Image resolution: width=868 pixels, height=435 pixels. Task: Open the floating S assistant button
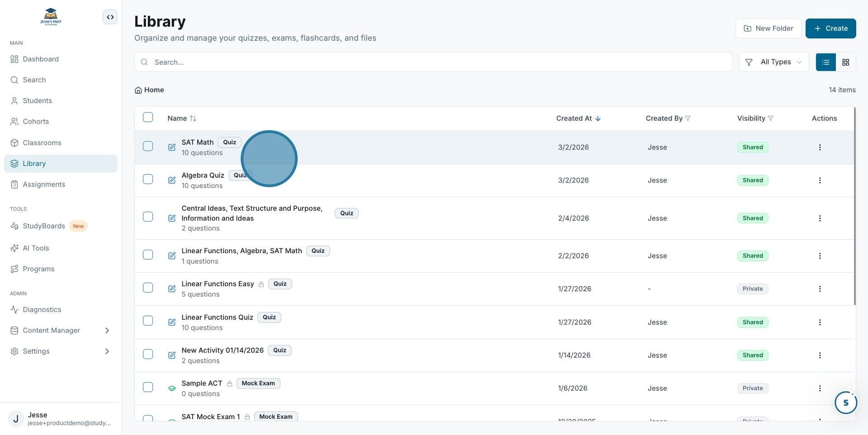[845, 402]
